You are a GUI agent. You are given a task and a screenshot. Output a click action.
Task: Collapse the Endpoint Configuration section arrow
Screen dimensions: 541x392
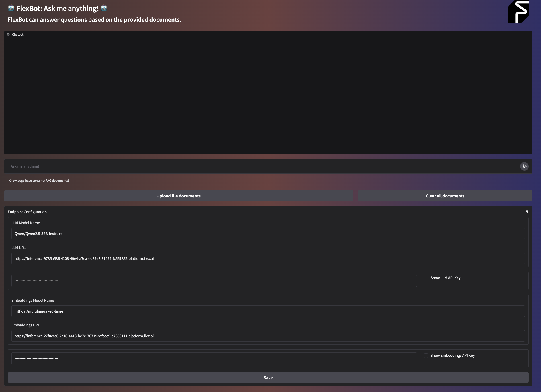click(x=527, y=212)
